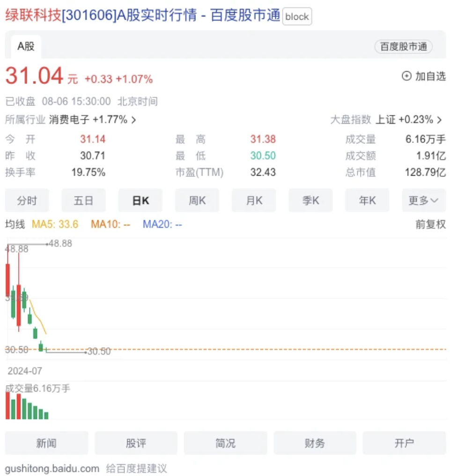Visit the gushitong.baidu.com source link
This screenshot has width=458, height=476.
click(x=52, y=469)
